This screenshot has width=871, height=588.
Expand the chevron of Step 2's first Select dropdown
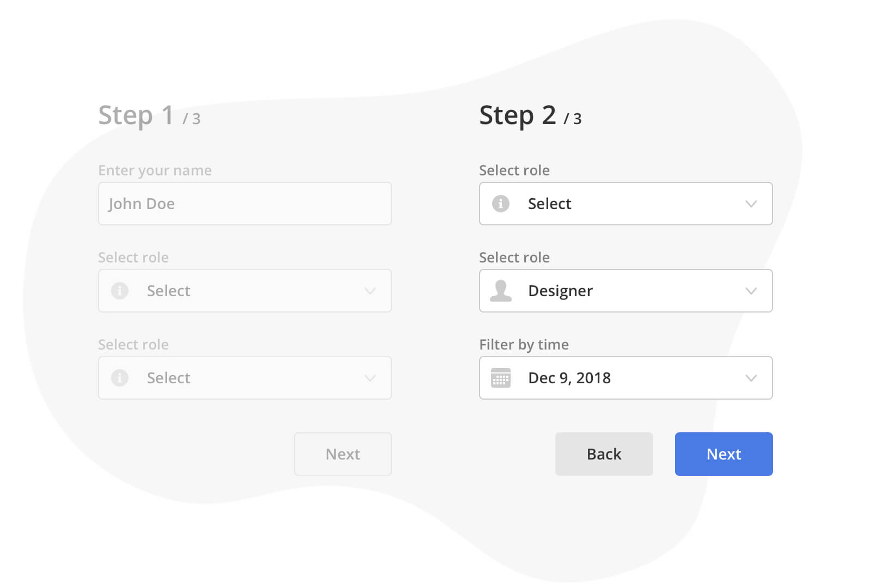(751, 204)
